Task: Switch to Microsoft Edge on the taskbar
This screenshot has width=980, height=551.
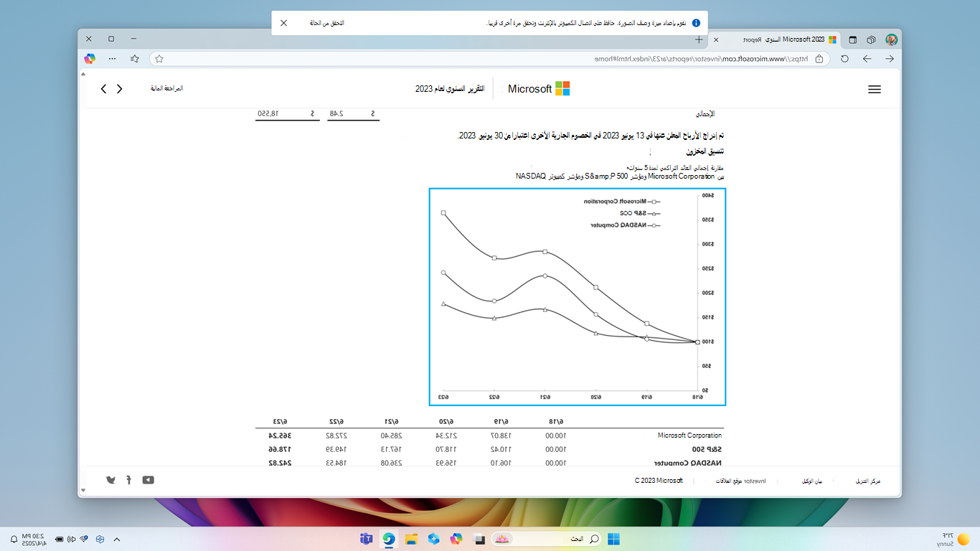Action: (x=389, y=539)
